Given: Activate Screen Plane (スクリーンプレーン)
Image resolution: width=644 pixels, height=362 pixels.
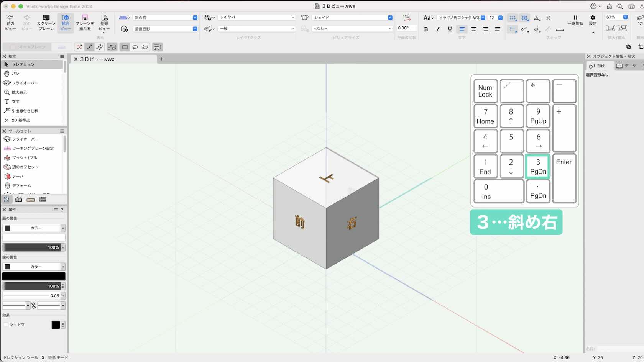Looking at the screenshot, I should [46, 23].
